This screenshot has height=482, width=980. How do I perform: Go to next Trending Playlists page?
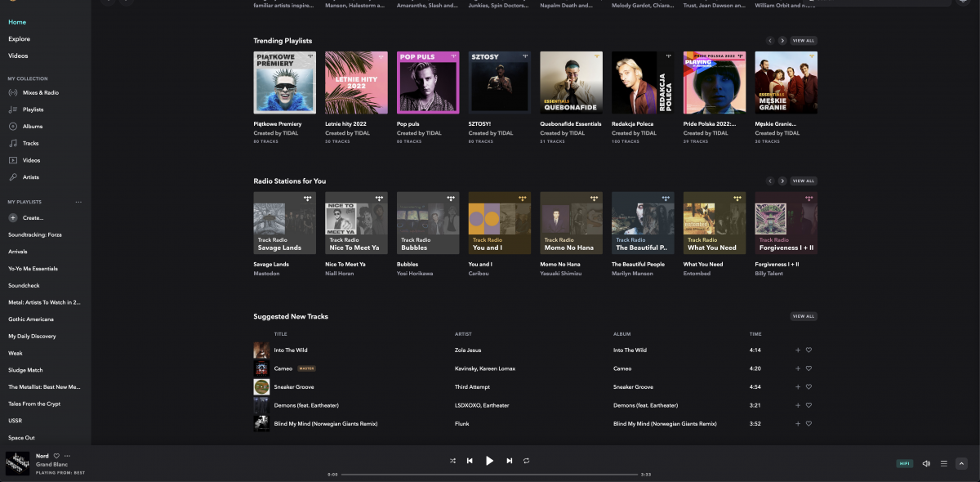click(782, 40)
